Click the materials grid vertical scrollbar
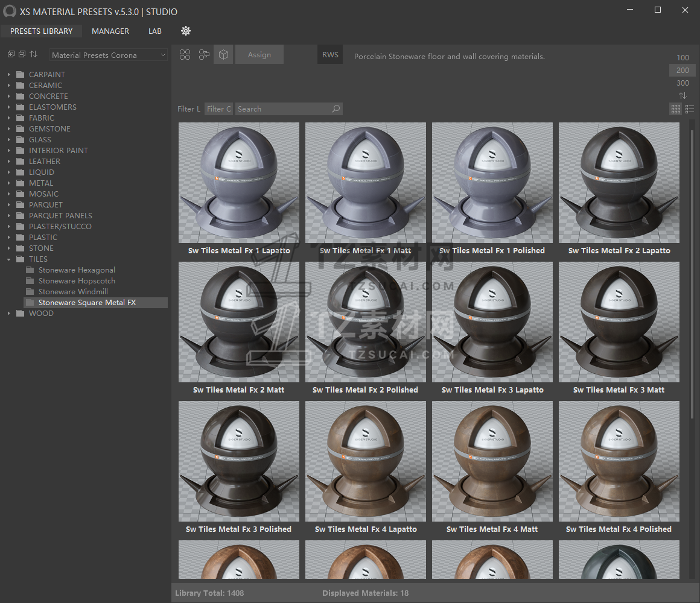700x603 pixels. click(x=692, y=271)
